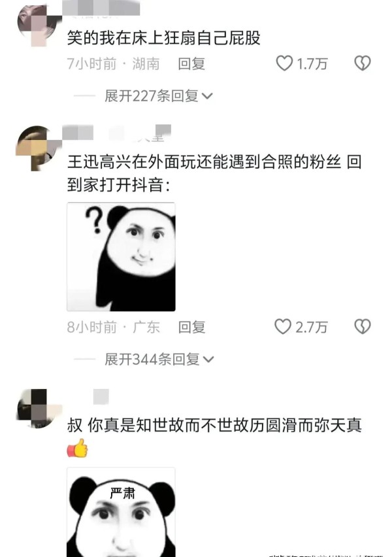Image resolution: width=392 pixels, height=557 pixels.
Task: View the question-mark panda meme image
Action: [121, 257]
